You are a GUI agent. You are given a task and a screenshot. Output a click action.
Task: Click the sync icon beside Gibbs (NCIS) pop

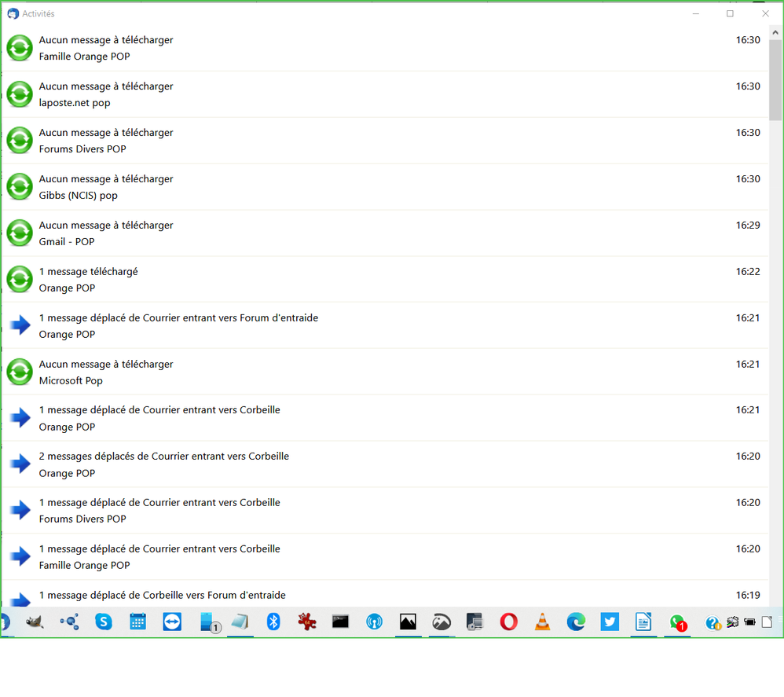tap(20, 187)
